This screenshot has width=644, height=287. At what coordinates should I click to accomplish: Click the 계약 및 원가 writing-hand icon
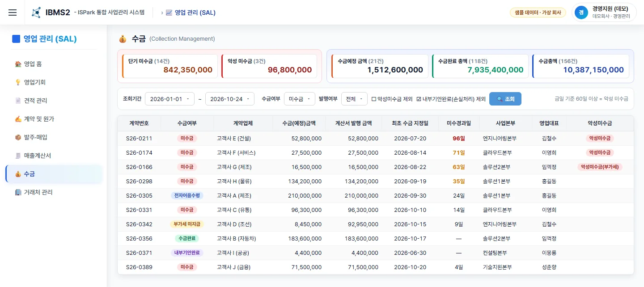pyautogui.click(x=18, y=119)
